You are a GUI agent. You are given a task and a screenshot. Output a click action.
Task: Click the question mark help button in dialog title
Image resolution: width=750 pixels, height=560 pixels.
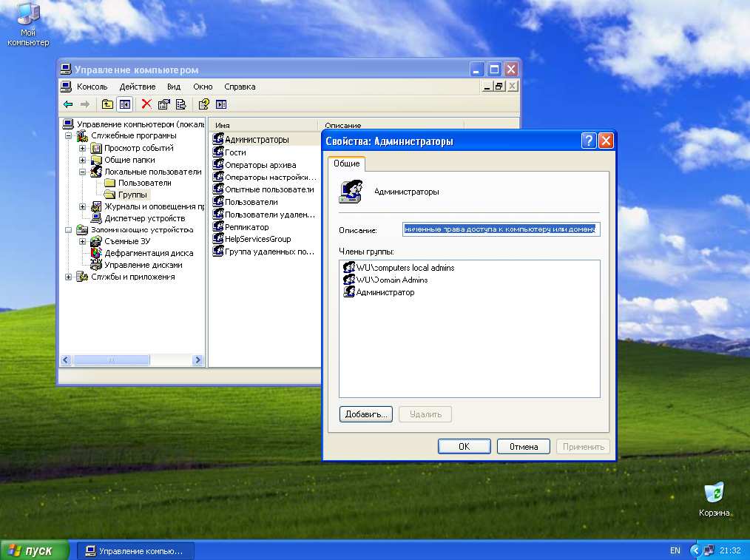point(589,141)
